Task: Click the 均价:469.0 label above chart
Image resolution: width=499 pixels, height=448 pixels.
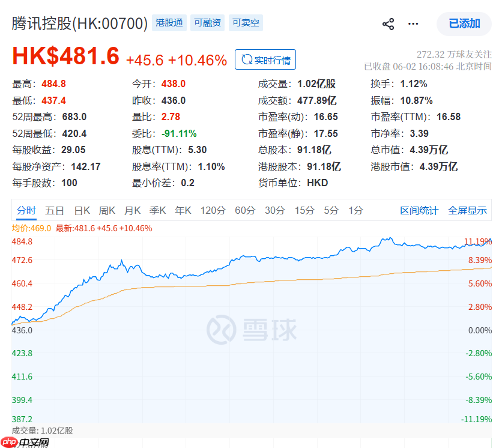Action: [x=31, y=228]
